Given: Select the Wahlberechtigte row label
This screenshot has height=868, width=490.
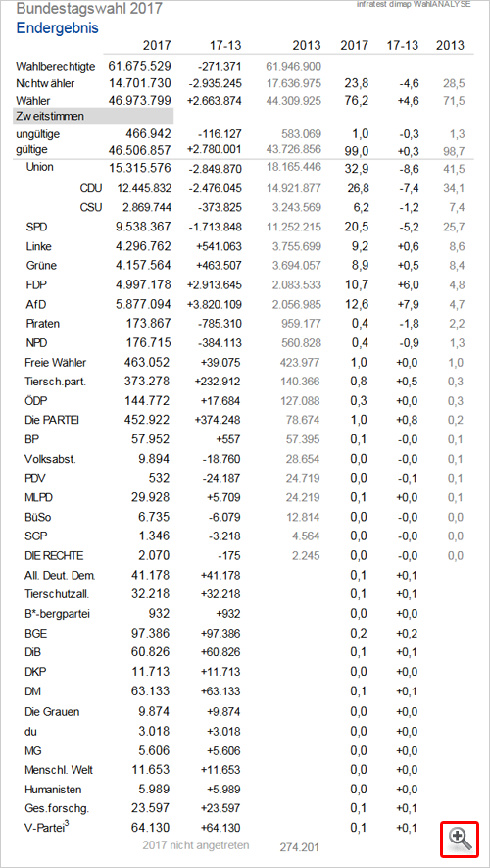Looking at the screenshot, I should pos(56,67).
